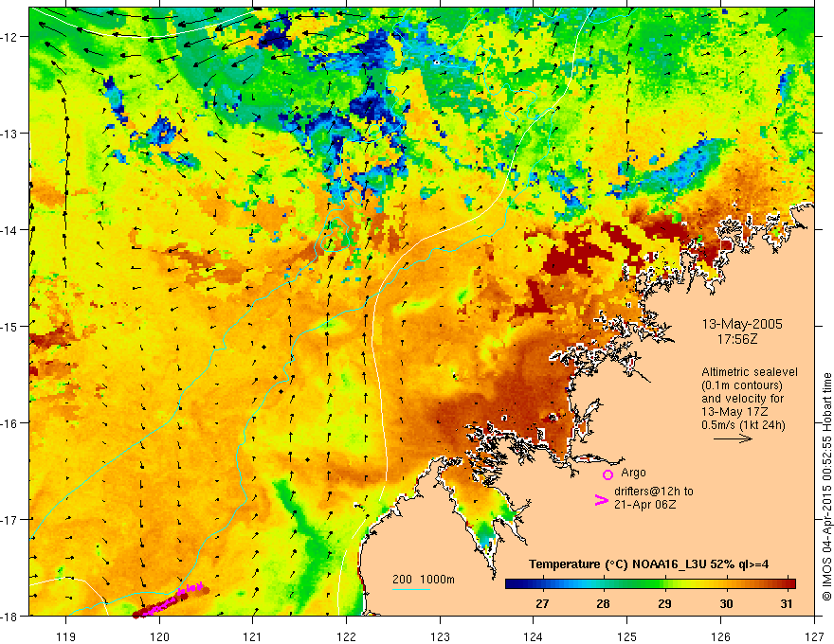Click the longitude axis label '127'
The image size is (834, 644).
point(815,637)
